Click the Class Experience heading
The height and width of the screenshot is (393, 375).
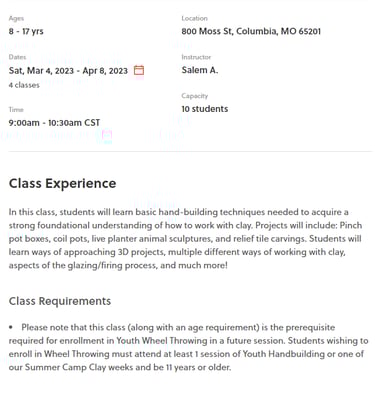(x=62, y=183)
